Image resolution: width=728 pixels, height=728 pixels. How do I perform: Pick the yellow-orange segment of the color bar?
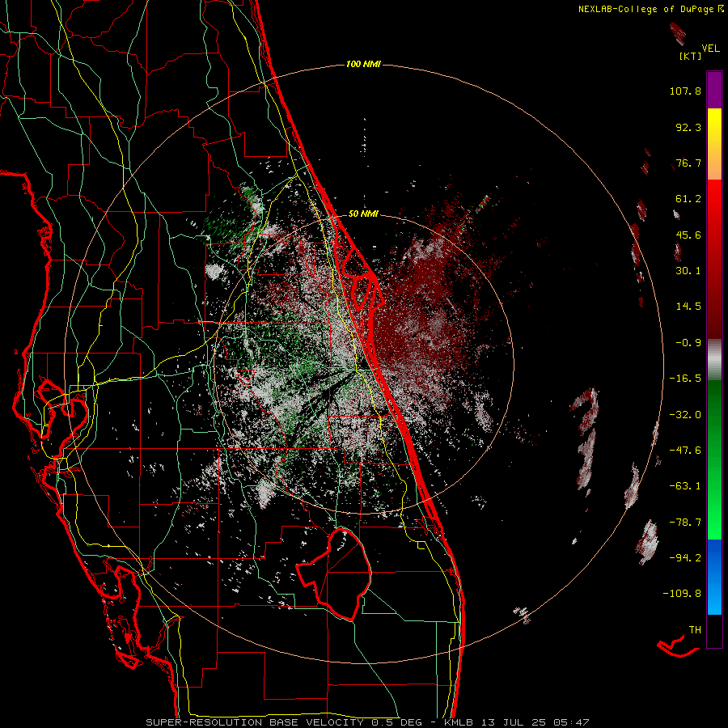click(x=714, y=144)
